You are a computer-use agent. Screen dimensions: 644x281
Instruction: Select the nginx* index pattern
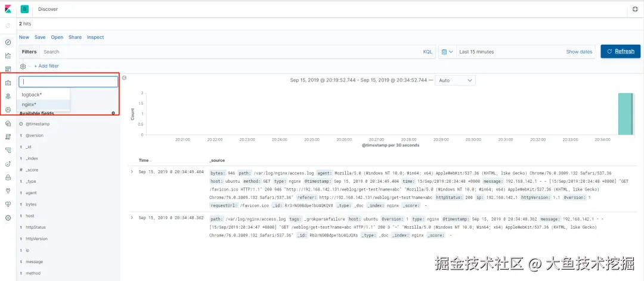(43, 104)
